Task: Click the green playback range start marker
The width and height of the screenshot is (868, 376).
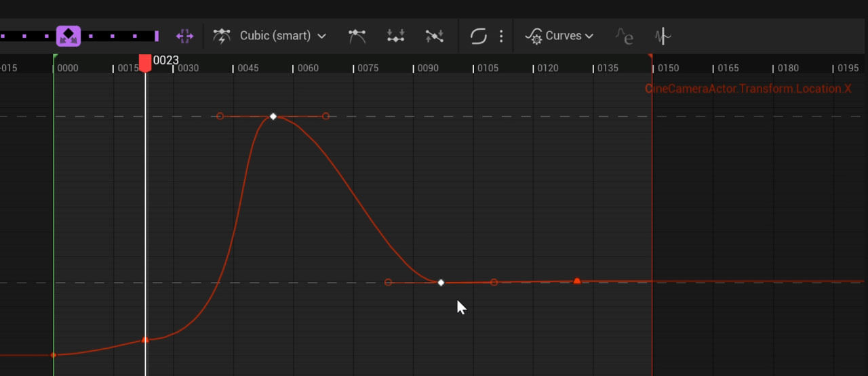Action: pyautogui.click(x=55, y=57)
